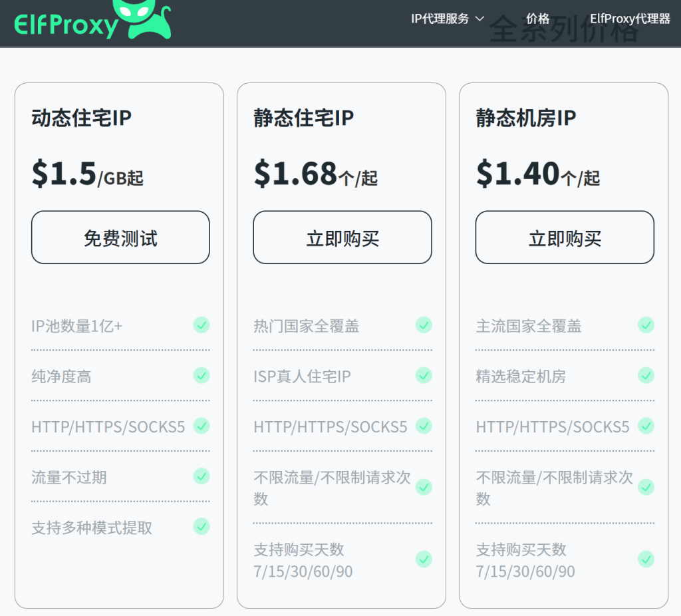Image resolution: width=681 pixels, height=616 pixels.
Task: Click the 纯净度高 feature text
Action: pyautogui.click(x=61, y=377)
